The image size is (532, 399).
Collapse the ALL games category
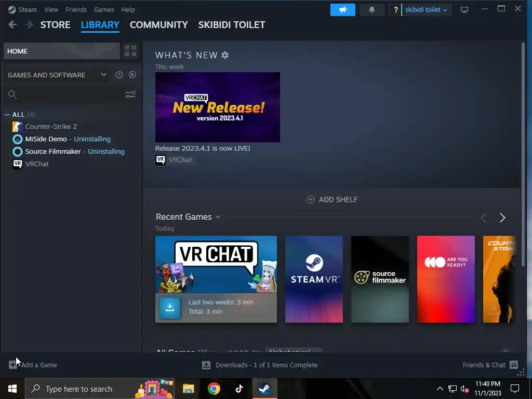[x=7, y=115]
